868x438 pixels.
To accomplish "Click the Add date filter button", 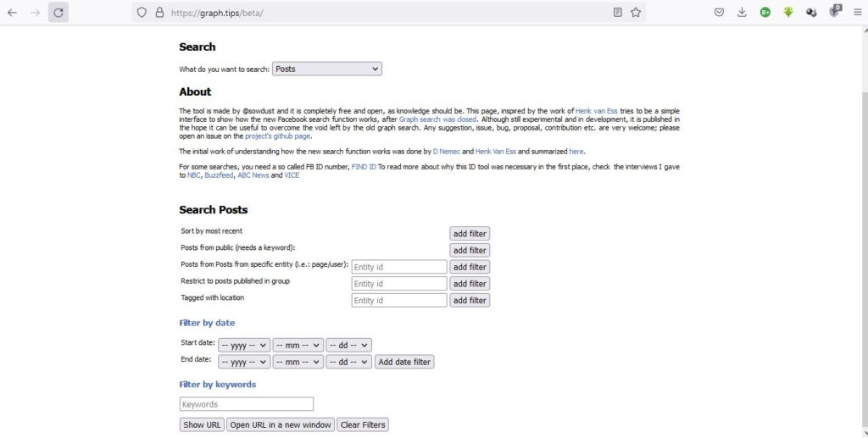I will (404, 362).
